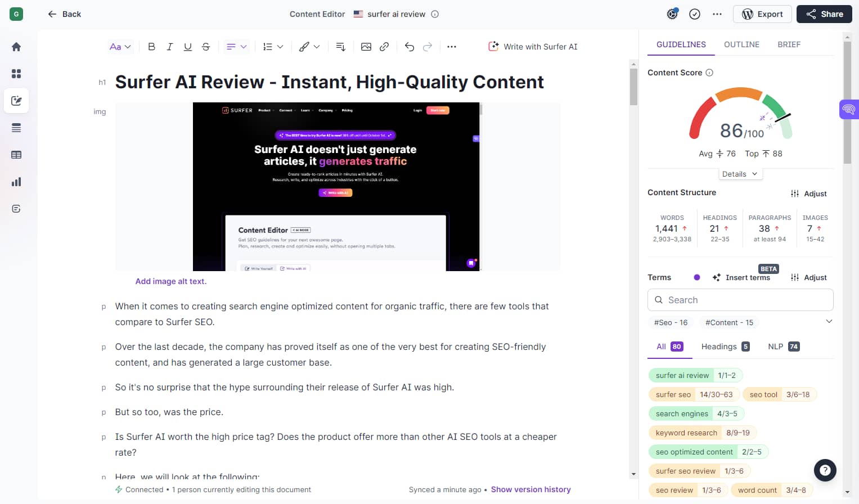Insert a link with the chain icon
The image size is (859, 504).
(384, 47)
